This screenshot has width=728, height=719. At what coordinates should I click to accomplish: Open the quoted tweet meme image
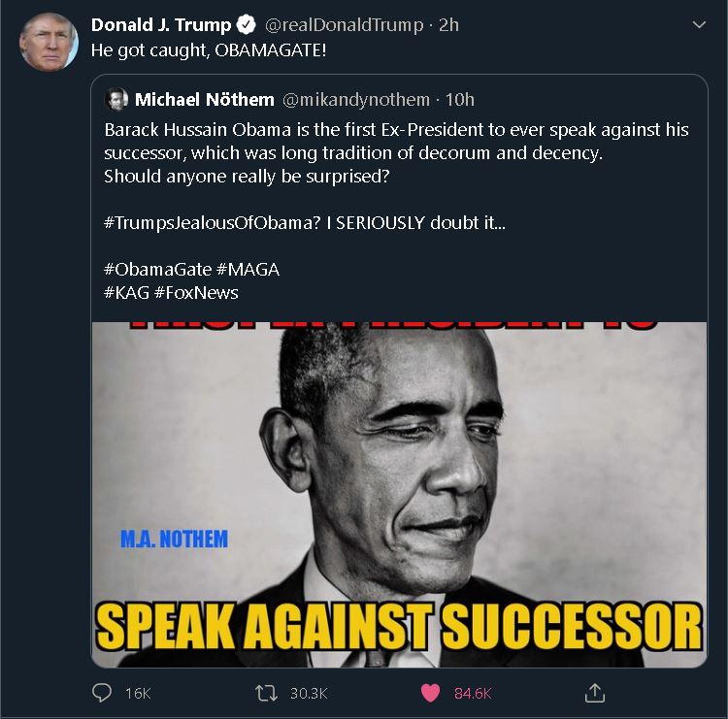point(399,494)
